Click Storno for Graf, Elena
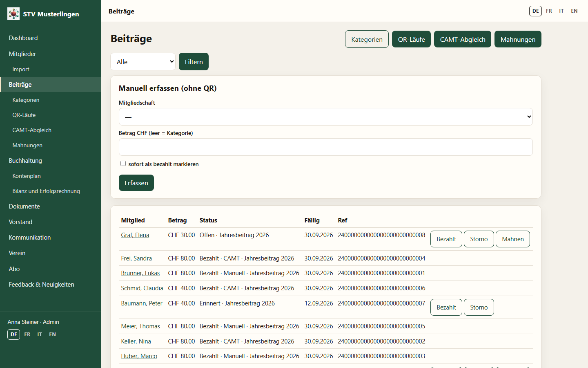Viewport: 588px width, 368px height. [x=479, y=239]
